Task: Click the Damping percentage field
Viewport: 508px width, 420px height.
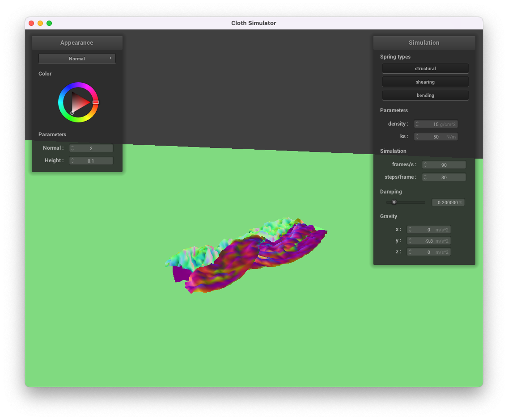Action: pos(449,202)
